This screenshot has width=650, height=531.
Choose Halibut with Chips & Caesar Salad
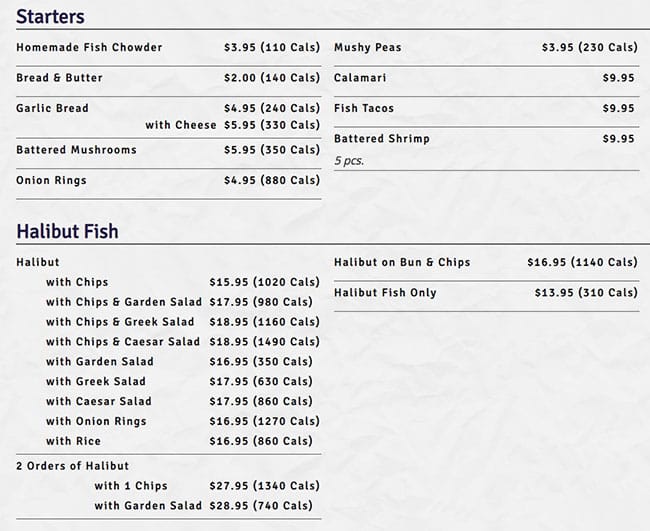123,342
